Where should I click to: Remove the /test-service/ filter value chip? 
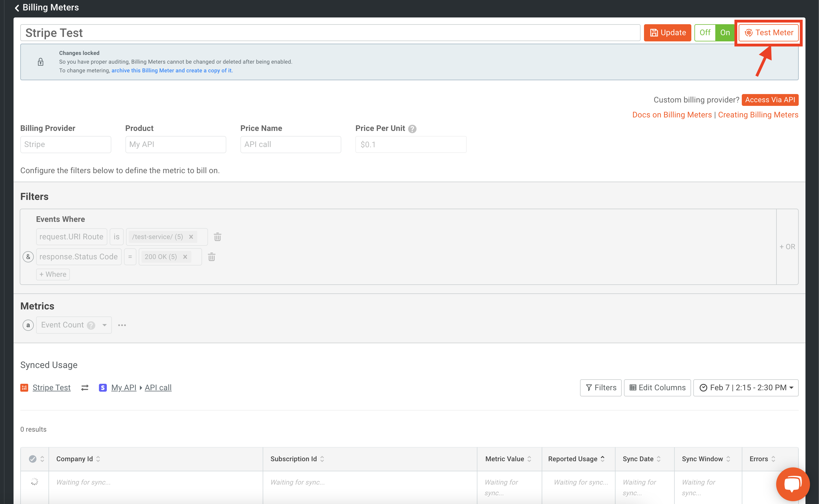pos(191,237)
